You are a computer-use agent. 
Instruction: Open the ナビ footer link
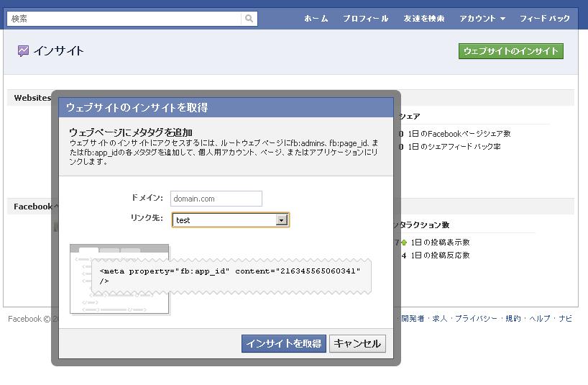565,319
